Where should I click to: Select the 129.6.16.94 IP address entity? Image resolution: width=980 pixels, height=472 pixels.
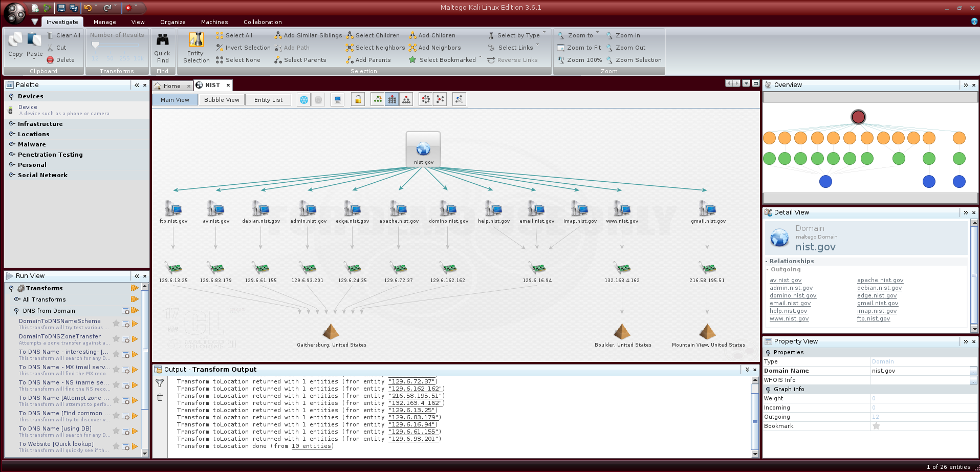[x=537, y=268]
